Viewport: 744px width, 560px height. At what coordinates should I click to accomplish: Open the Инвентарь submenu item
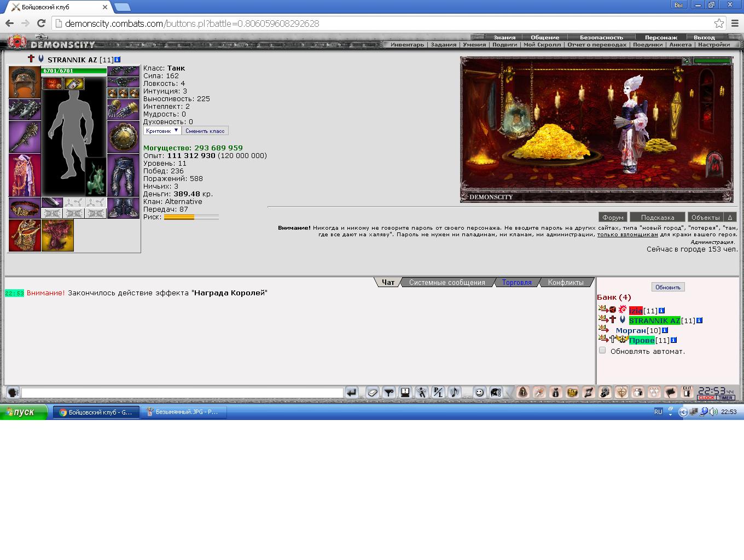point(407,45)
